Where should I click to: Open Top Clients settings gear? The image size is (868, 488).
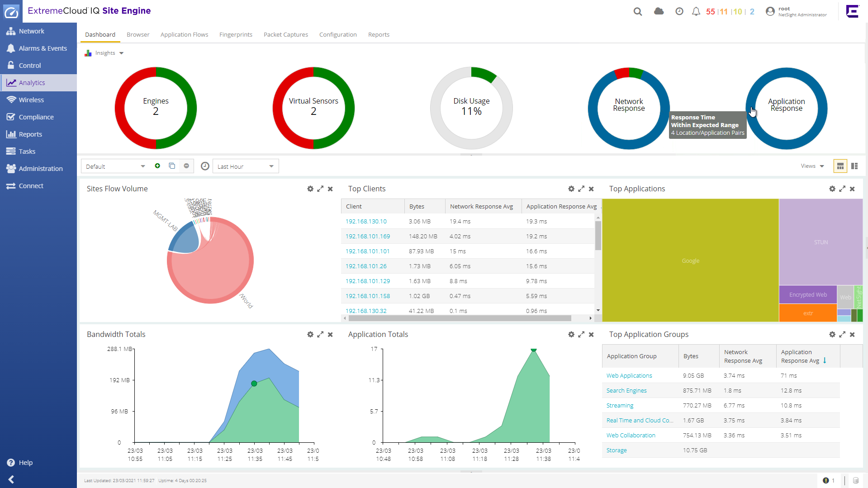pyautogui.click(x=571, y=189)
